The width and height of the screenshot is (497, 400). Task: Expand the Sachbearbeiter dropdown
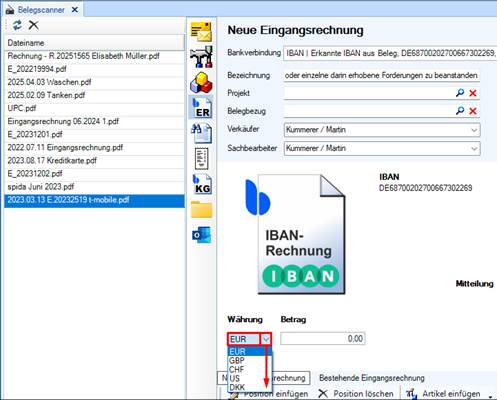(474, 149)
